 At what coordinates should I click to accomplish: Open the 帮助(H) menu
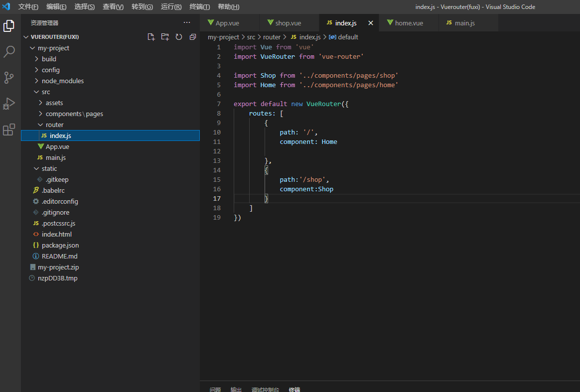coord(228,6)
